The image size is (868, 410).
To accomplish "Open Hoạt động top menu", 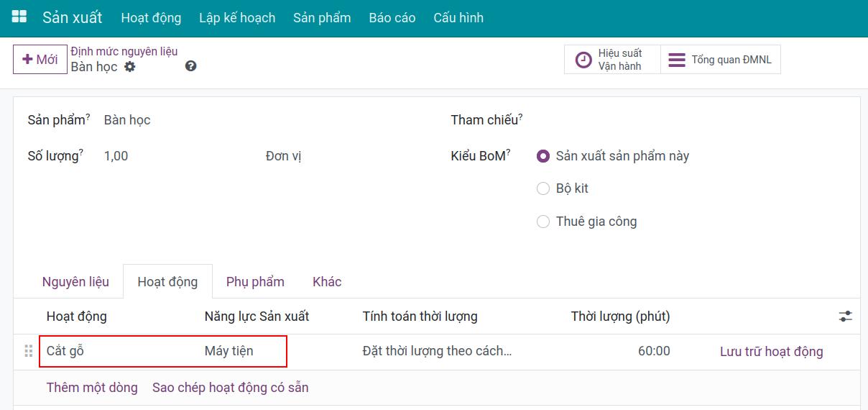I will (x=151, y=18).
